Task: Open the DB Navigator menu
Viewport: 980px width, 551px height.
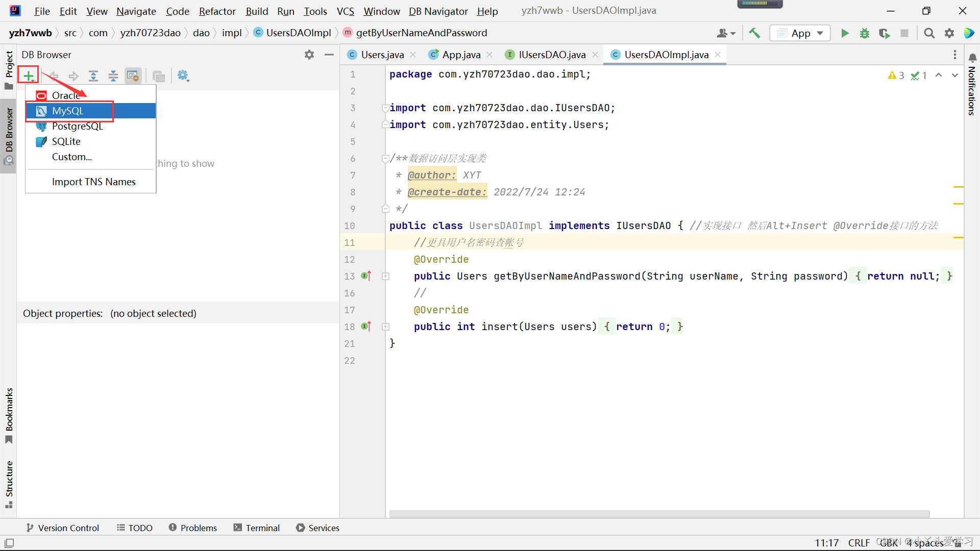Action: coord(438,11)
